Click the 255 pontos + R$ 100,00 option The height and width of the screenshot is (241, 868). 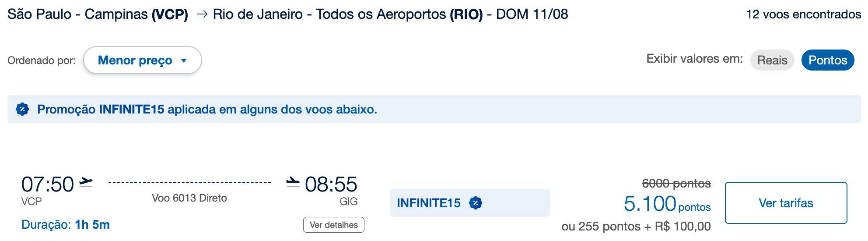(x=636, y=227)
